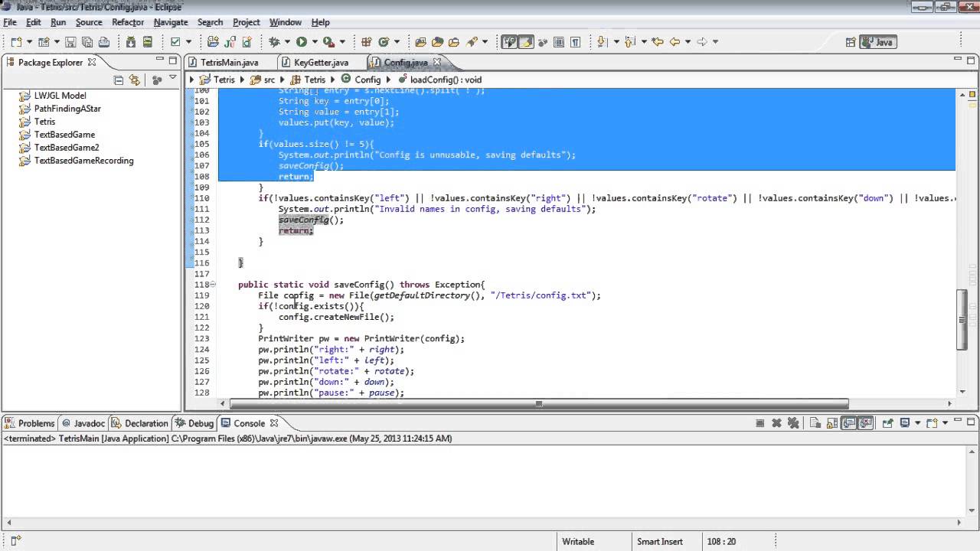This screenshot has width=980, height=551.
Task: Click the Config class breadcrumb
Action: point(361,80)
